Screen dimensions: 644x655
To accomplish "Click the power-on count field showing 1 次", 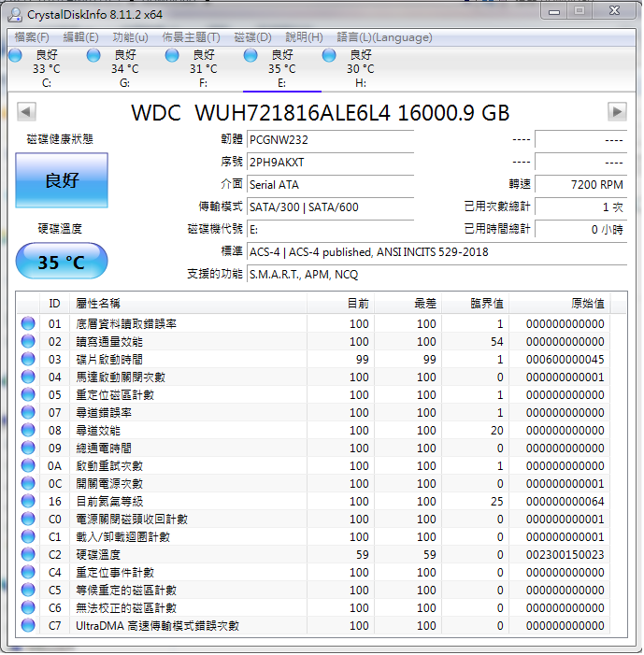I will click(580, 207).
